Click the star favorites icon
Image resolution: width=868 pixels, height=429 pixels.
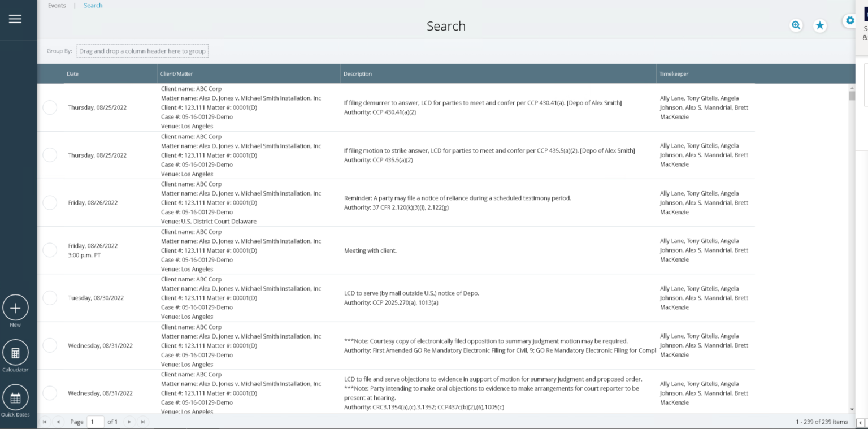click(819, 25)
